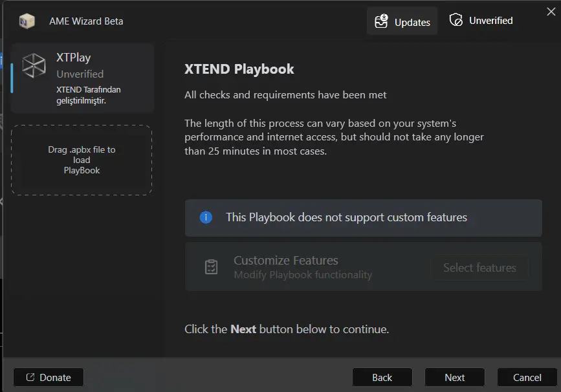This screenshot has height=392, width=561.
Task: Click the Updates inbox icon
Action: click(x=381, y=21)
